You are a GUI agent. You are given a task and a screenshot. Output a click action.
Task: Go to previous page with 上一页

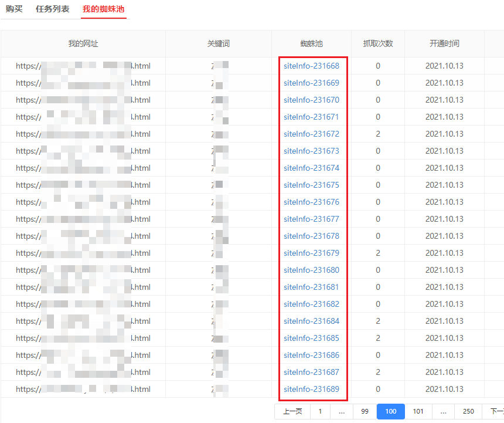292,411
